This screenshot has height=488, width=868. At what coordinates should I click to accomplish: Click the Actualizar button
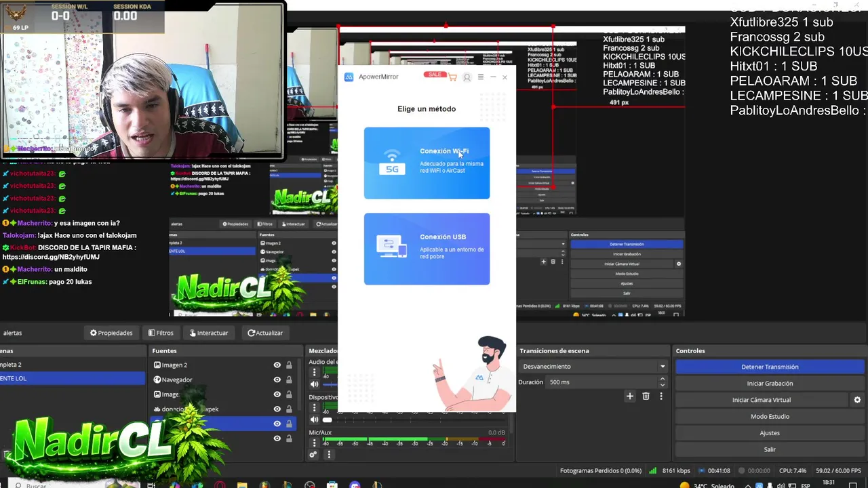click(265, 333)
